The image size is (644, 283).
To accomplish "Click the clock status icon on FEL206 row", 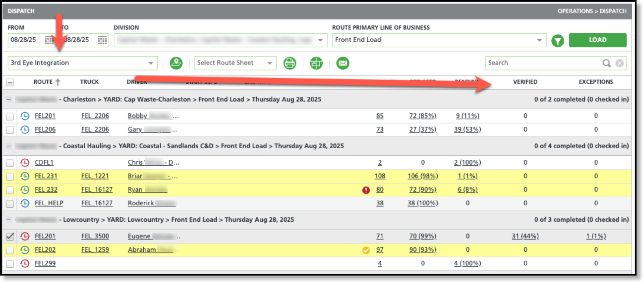I will [x=25, y=130].
